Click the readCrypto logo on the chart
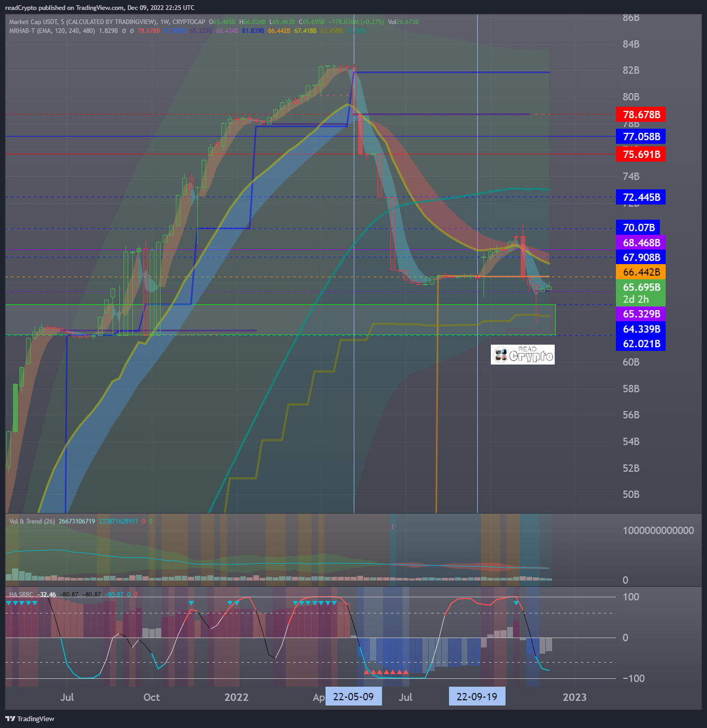Screen dimensions: 707x728 (523, 355)
